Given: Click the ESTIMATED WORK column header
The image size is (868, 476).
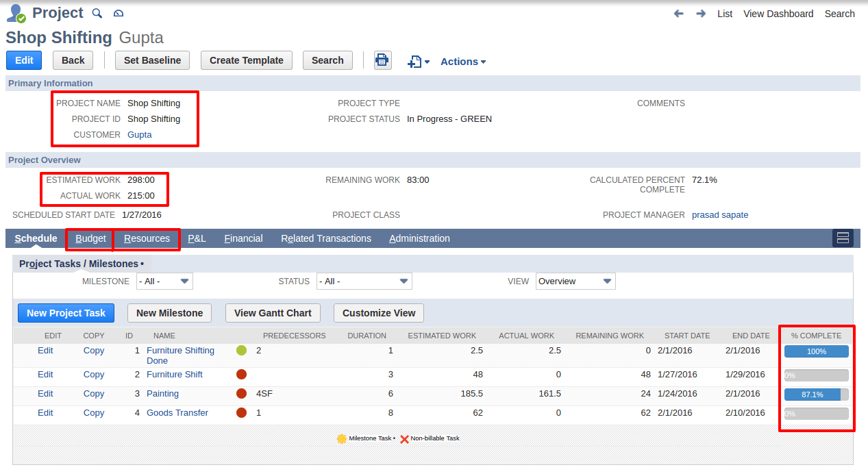Looking at the screenshot, I should (x=442, y=336).
